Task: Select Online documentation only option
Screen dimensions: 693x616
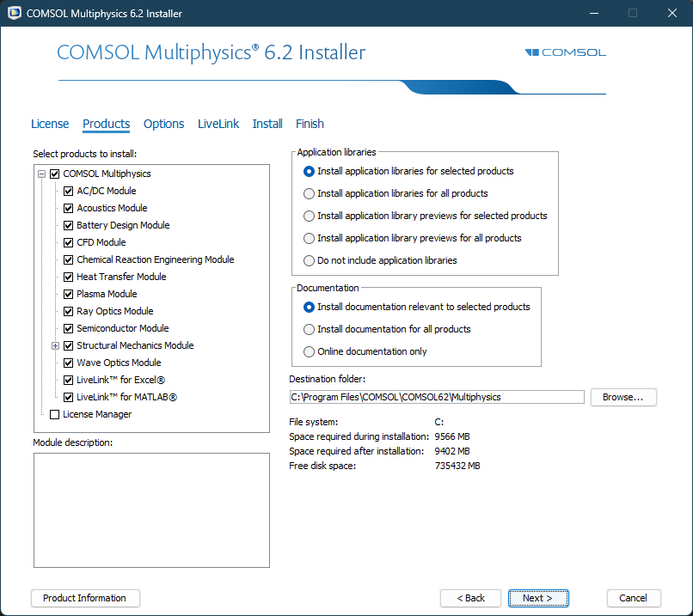Action: click(310, 351)
